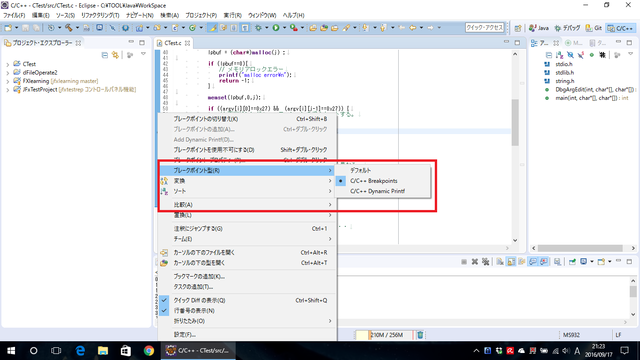This screenshot has height=360, width=640.
Task: Open outline view menu triangle
Action: pyautogui.click(x=631, y=54)
